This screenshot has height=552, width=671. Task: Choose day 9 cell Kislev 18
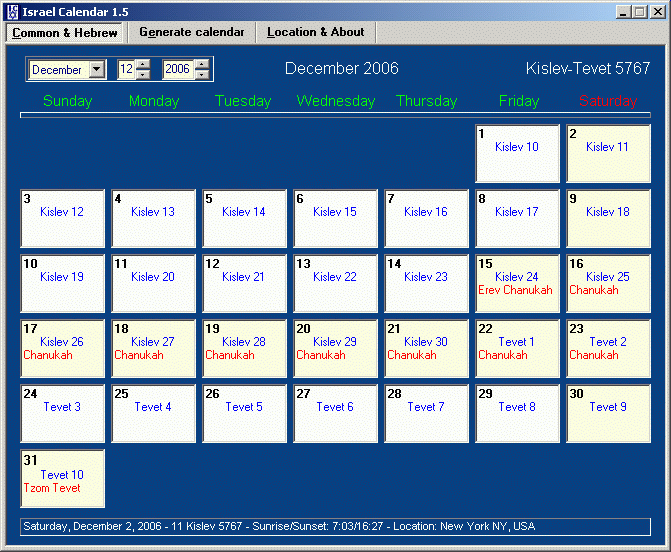pyautogui.click(x=608, y=219)
